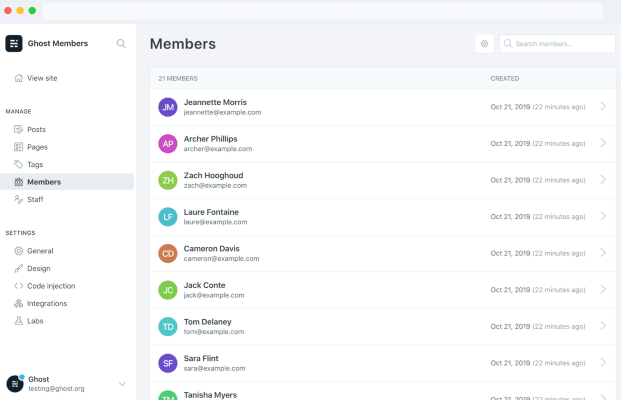Click the LF avatar for Laure Fontaine
621x400 pixels.
[168, 217]
